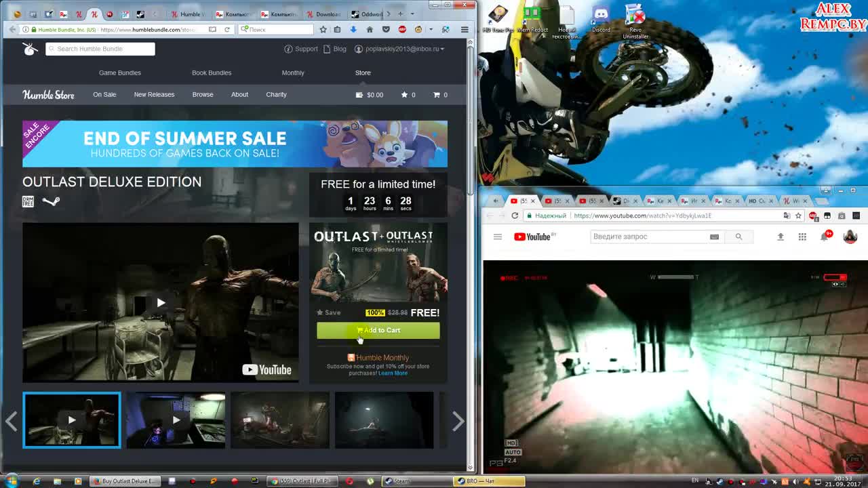
Task: Expand Firefox list all tabs dropdown
Action: pos(412,14)
